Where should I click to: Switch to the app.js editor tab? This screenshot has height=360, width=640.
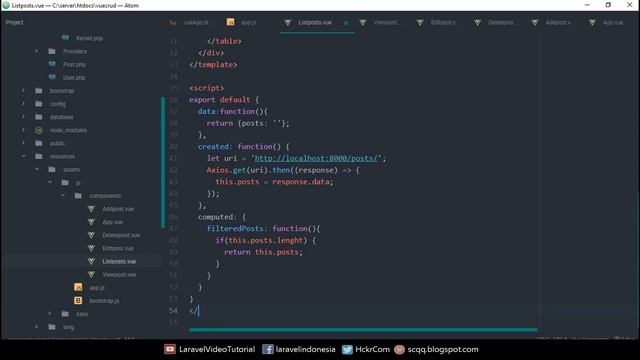point(242,22)
